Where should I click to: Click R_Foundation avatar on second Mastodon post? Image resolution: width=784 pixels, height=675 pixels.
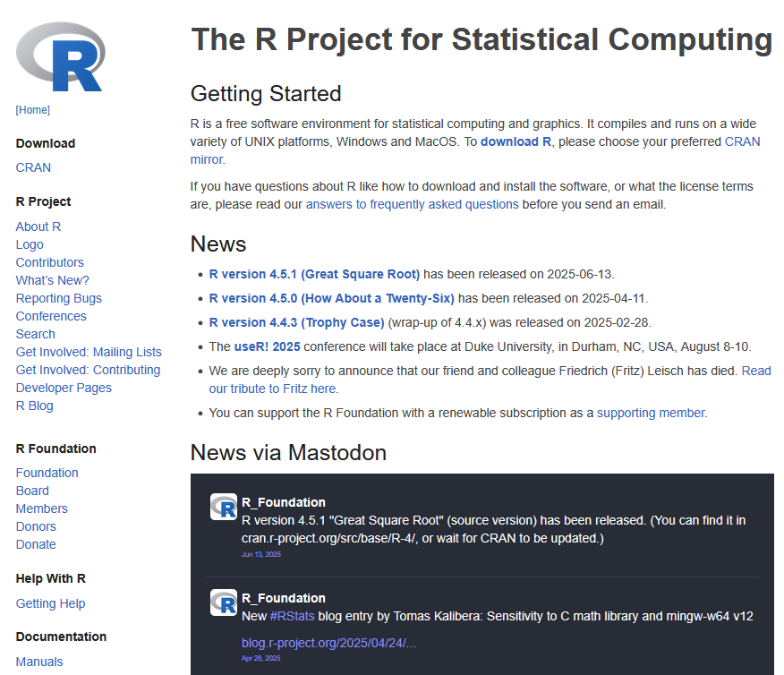223,602
